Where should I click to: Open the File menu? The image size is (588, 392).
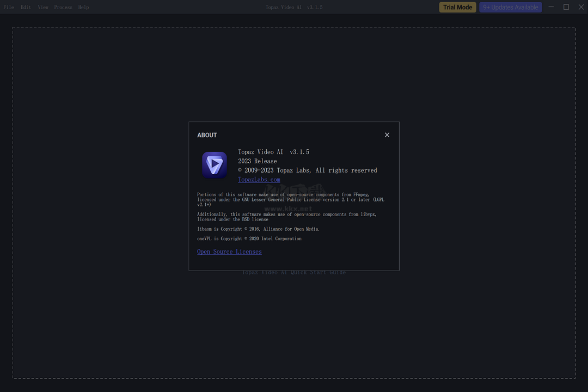coord(9,7)
